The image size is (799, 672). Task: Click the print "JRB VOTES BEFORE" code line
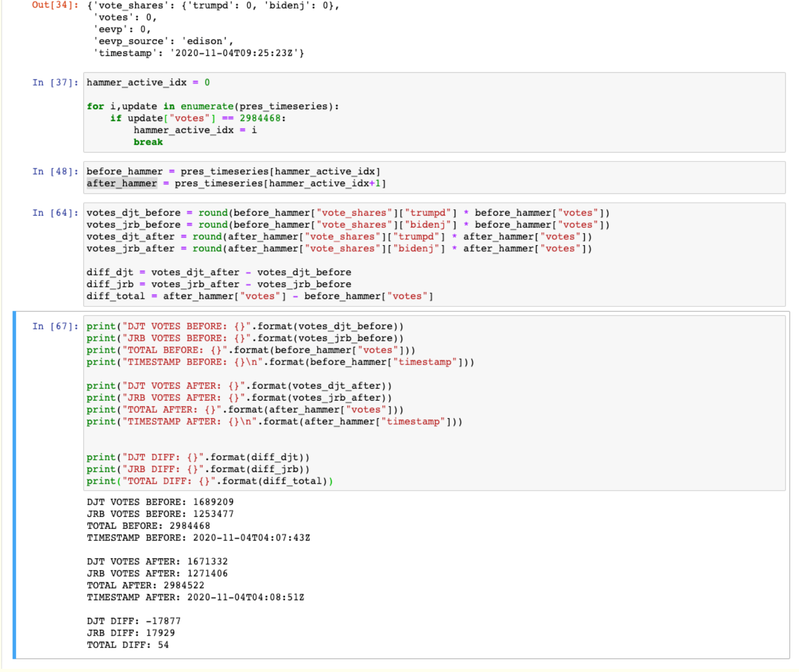pos(245,338)
